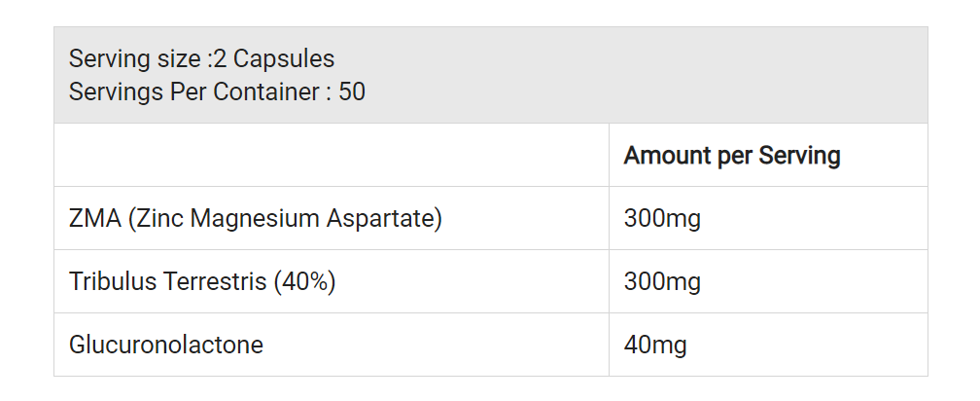Viewport: 980px width, 401px height.
Task: Select the 300mg amount for ZMA
Action: [662, 219]
